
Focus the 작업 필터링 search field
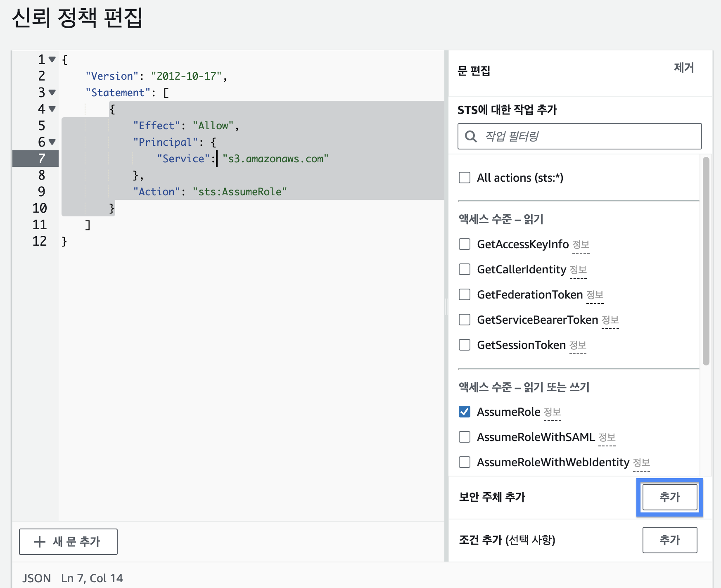[586, 136]
